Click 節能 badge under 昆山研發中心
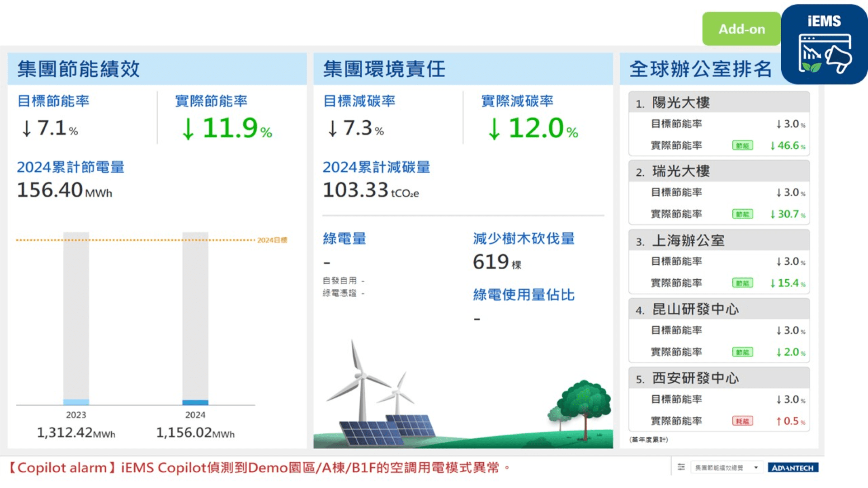The height and width of the screenshot is (488, 868). coord(742,352)
